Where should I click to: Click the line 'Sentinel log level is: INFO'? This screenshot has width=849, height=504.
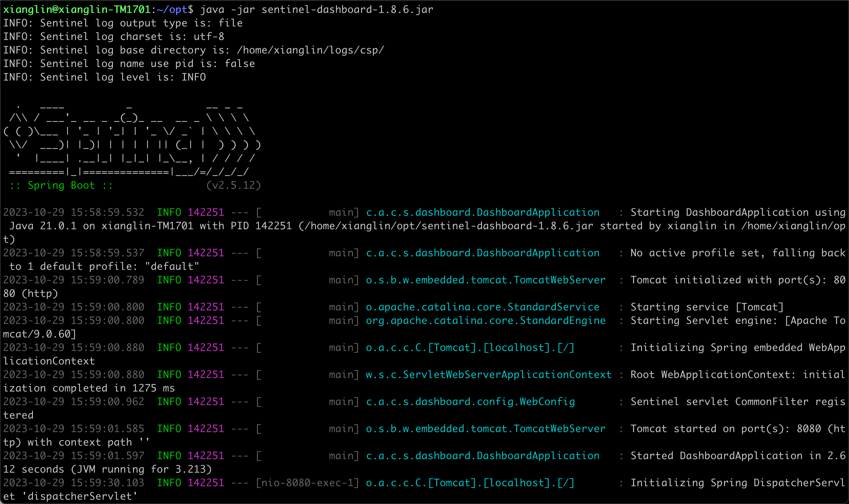click(123, 77)
